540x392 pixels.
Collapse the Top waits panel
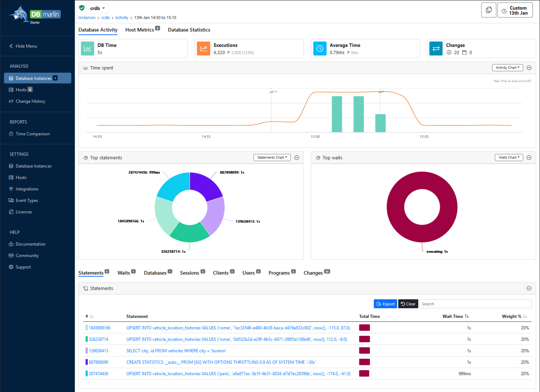pos(529,157)
